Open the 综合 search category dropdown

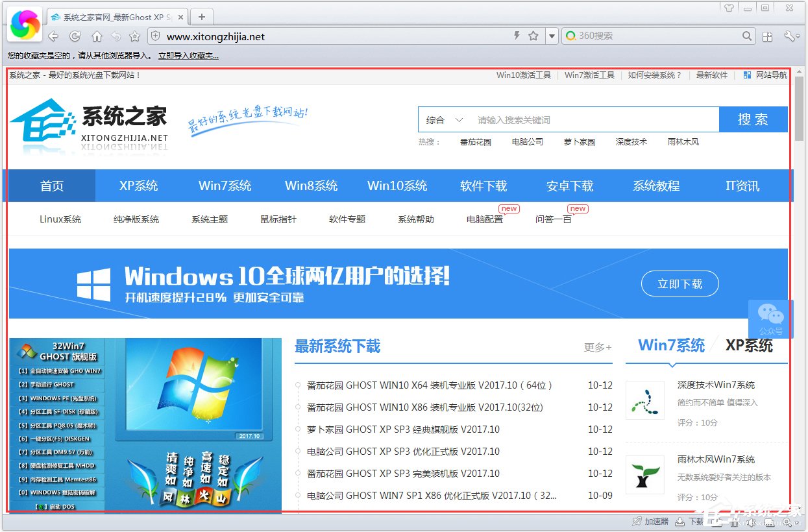tap(444, 119)
